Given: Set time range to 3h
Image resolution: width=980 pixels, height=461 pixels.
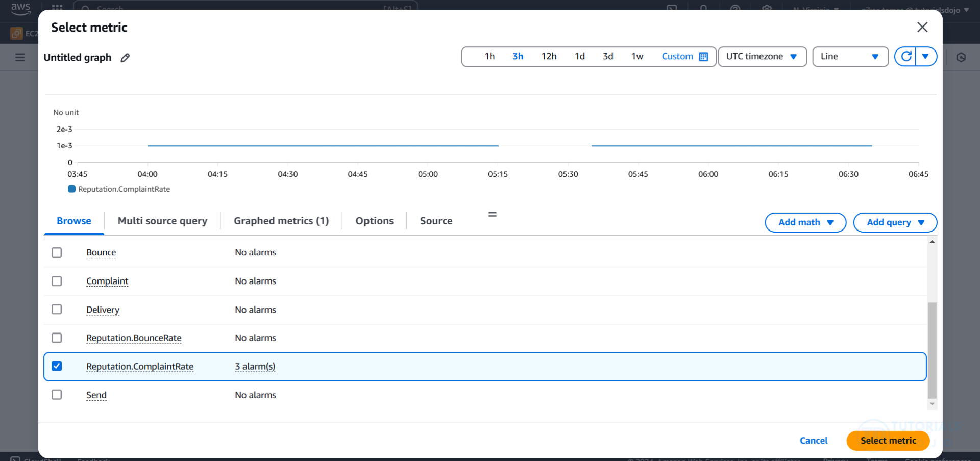Looking at the screenshot, I should [x=518, y=56].
